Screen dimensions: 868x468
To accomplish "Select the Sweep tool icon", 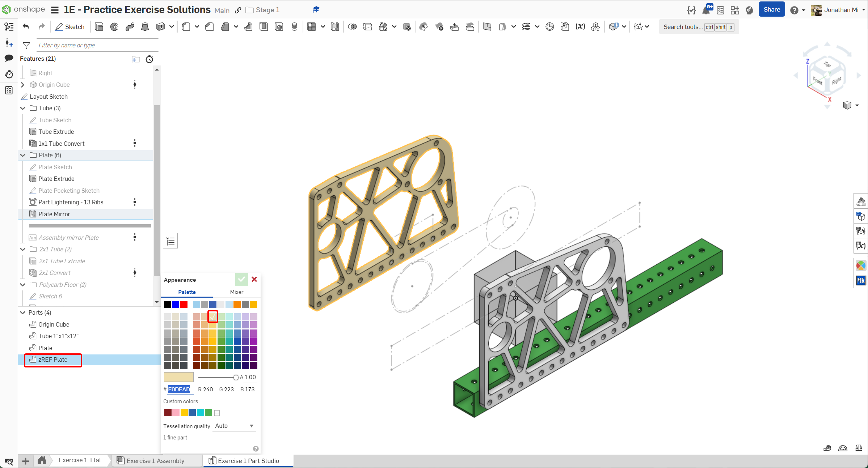I will pyautogui.click(x=130, y=27).
